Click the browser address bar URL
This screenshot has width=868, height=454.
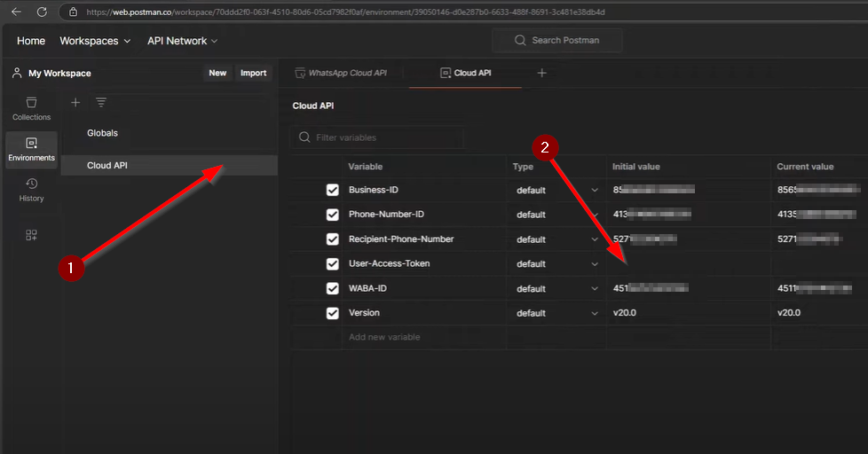(345, 12)
